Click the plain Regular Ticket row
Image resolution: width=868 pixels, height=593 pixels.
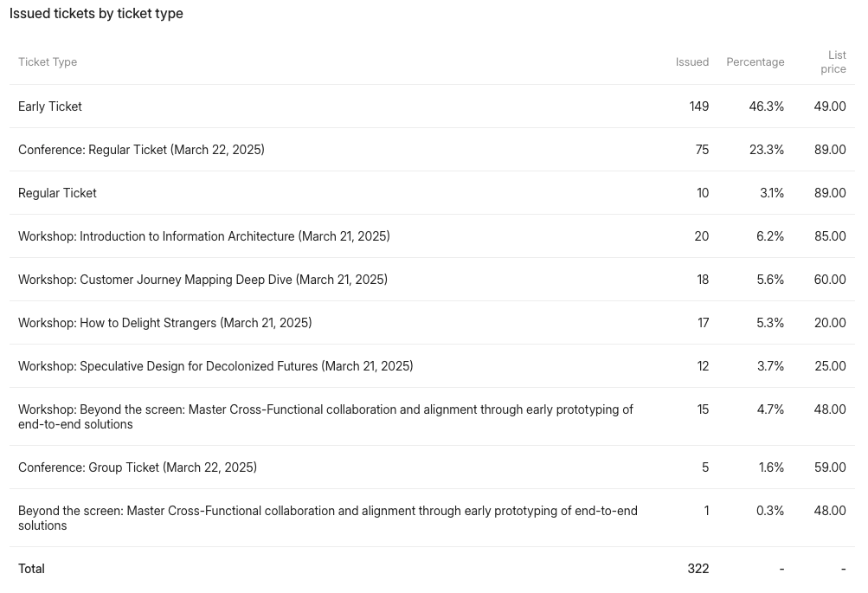click(57, 193)
